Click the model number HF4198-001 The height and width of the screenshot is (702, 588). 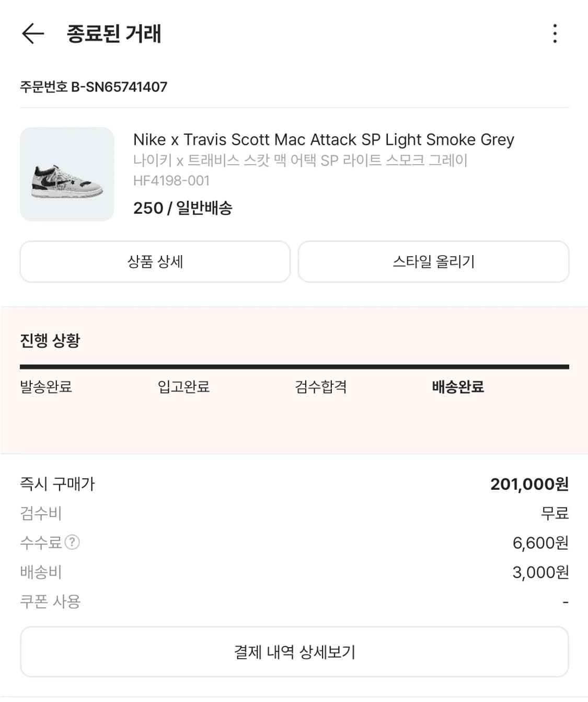click(x=171, y=180)
